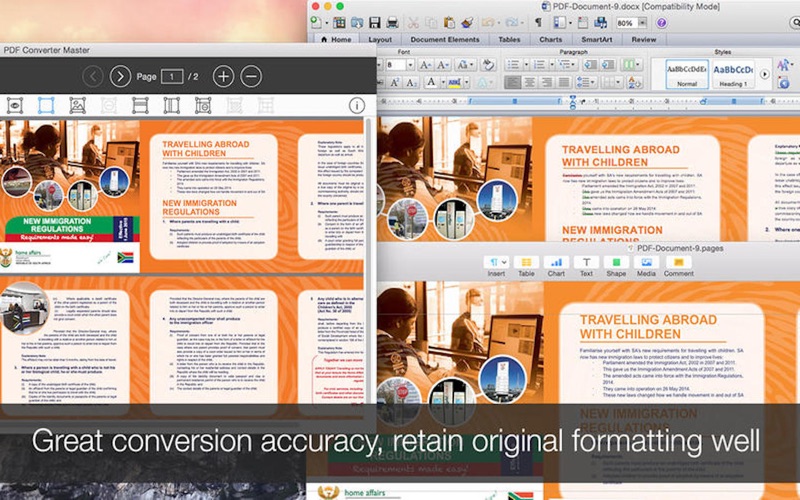
Task: Apply subscript formatting
Action: [412, 82]
